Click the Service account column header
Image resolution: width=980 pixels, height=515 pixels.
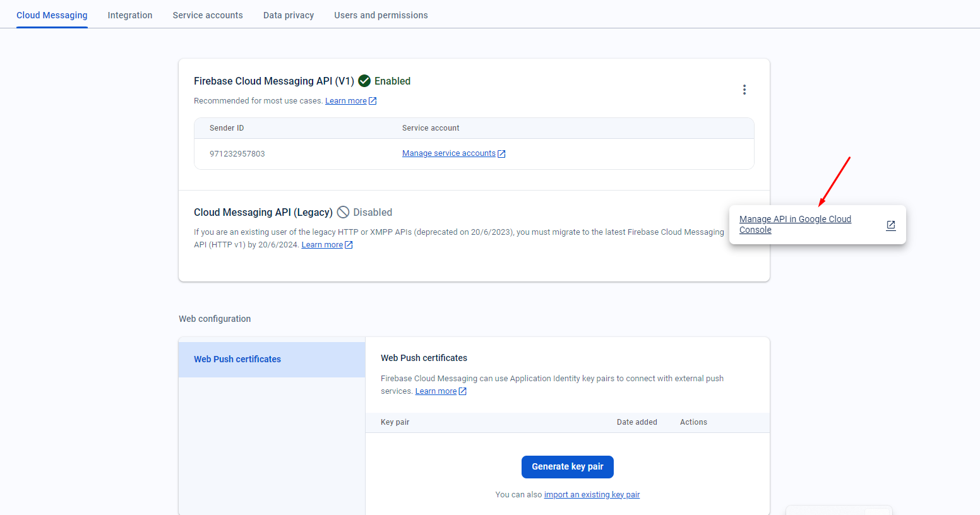point(431,128)
